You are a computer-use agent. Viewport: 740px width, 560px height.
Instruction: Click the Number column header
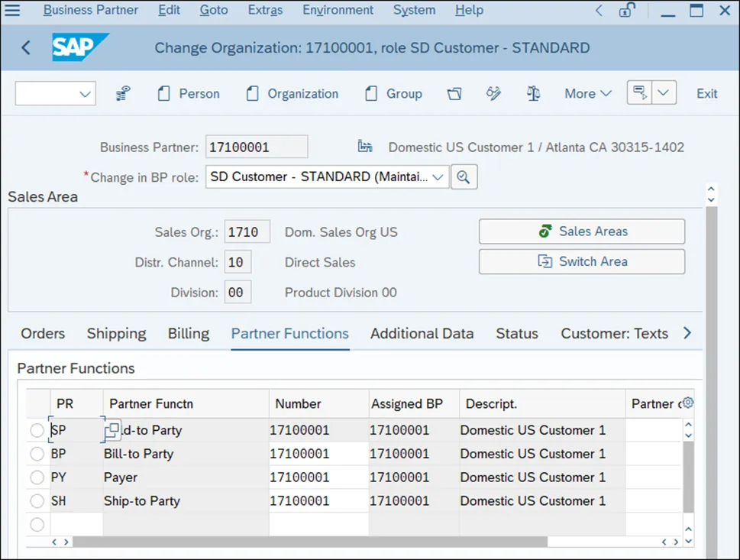[319, 403]
